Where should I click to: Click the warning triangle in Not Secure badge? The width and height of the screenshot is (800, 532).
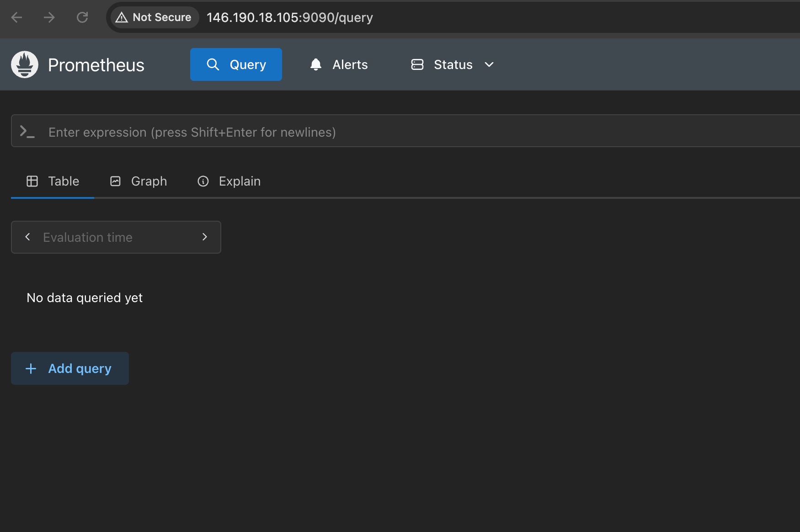tap(122, 17)
